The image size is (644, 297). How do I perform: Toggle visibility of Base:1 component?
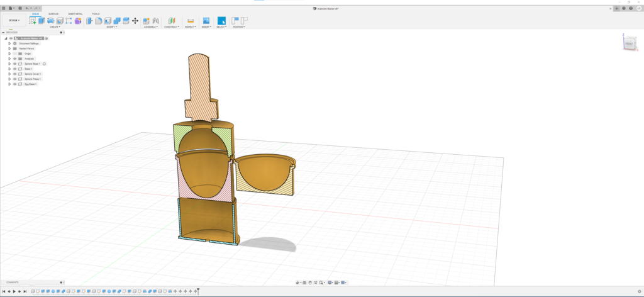point(15,69)
